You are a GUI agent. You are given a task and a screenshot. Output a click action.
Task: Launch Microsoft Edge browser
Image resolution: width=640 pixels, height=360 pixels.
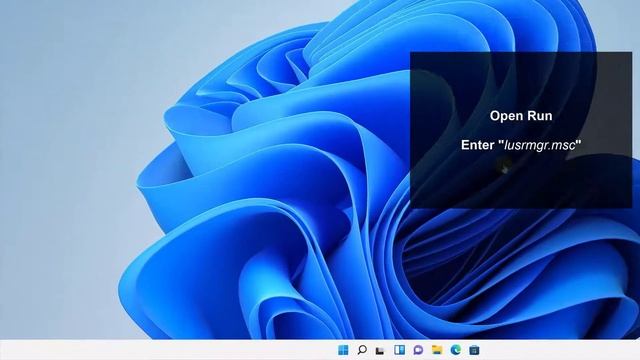(456, 350)
